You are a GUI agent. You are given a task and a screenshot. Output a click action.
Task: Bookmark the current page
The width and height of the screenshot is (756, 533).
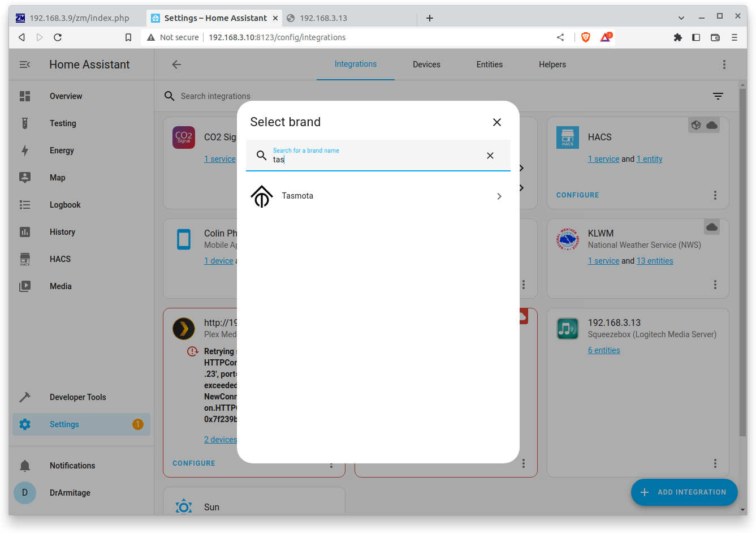(x=128, y=37)
